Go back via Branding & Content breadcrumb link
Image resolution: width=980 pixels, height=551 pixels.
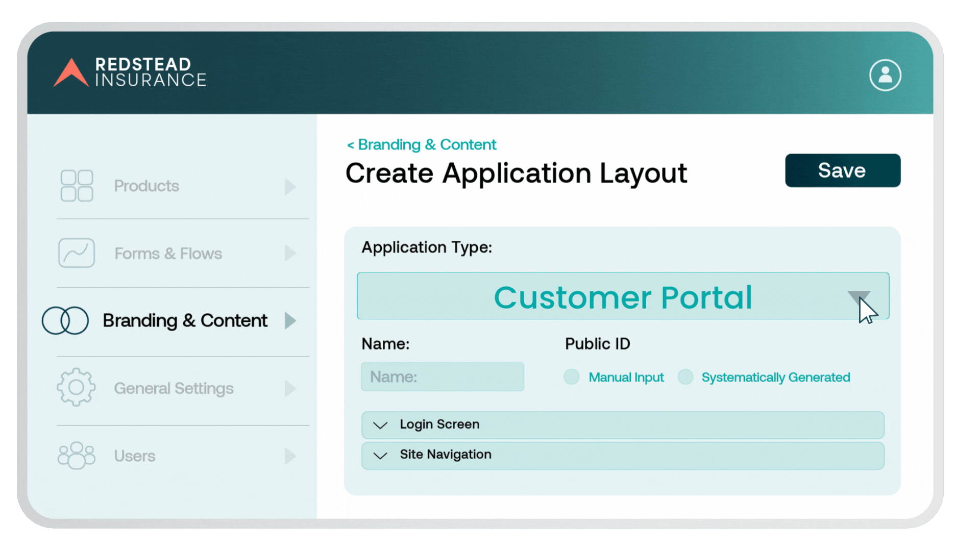pos(422,145)
